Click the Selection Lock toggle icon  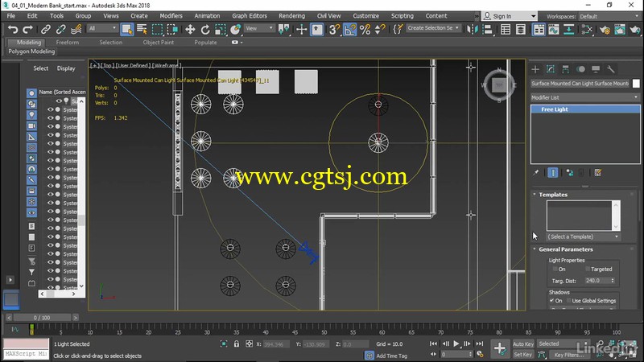coord(237,344)
